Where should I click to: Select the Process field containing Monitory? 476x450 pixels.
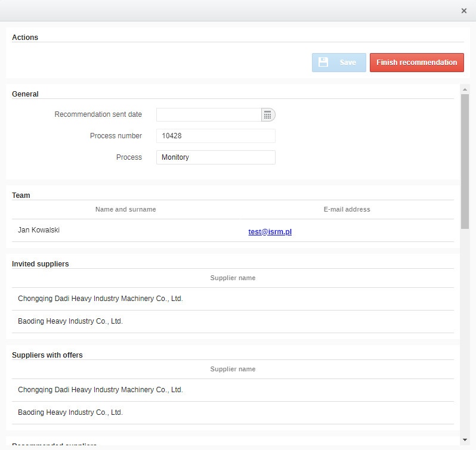pos(215,157)
